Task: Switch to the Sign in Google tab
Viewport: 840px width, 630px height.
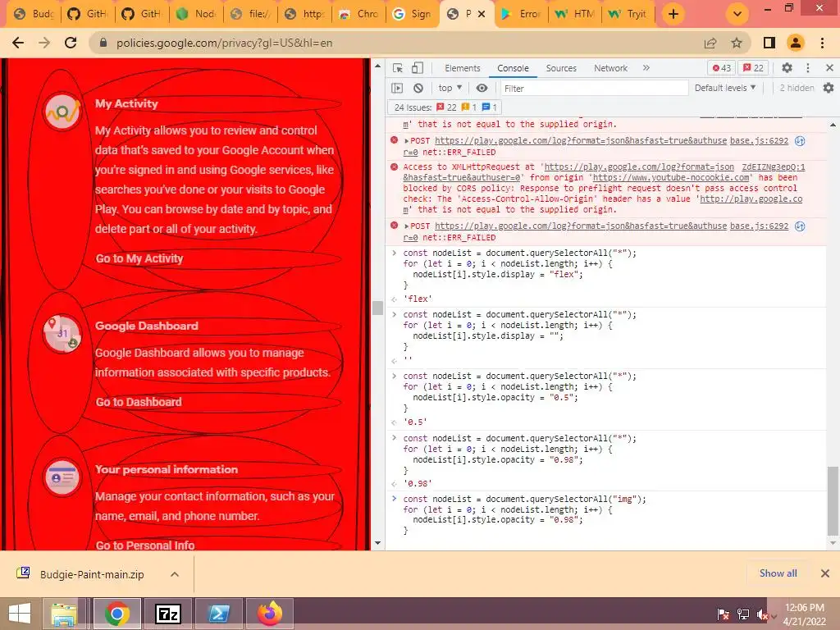Action: 412,14
